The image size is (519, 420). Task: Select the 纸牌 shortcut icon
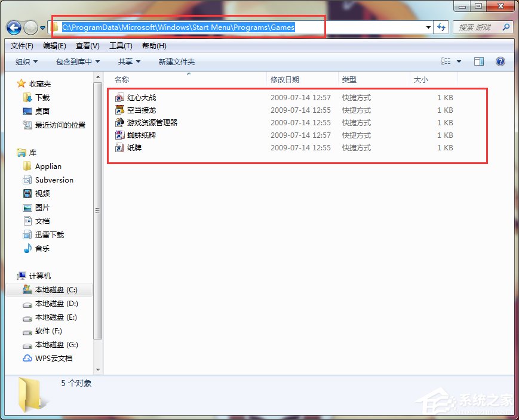[119, 147]
